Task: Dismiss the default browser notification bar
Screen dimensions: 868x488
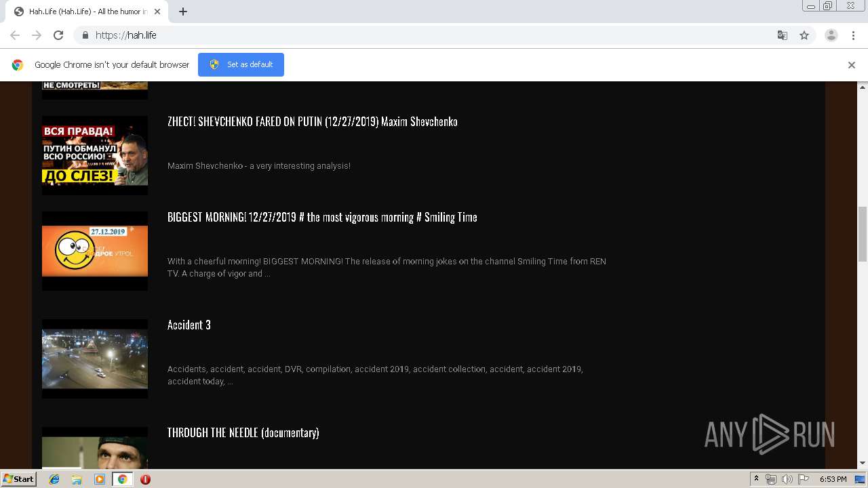Action: 852,65
